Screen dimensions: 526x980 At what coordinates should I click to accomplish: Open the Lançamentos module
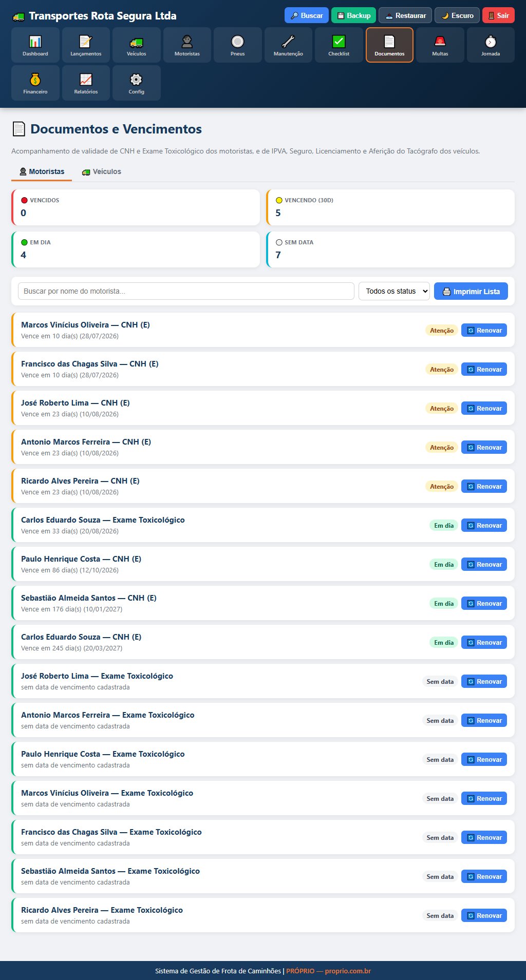click(86, 45)
